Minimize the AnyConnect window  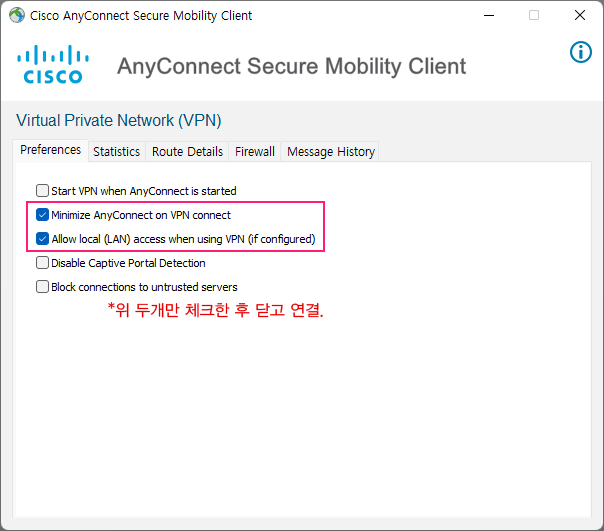click(x=488, y=16)
